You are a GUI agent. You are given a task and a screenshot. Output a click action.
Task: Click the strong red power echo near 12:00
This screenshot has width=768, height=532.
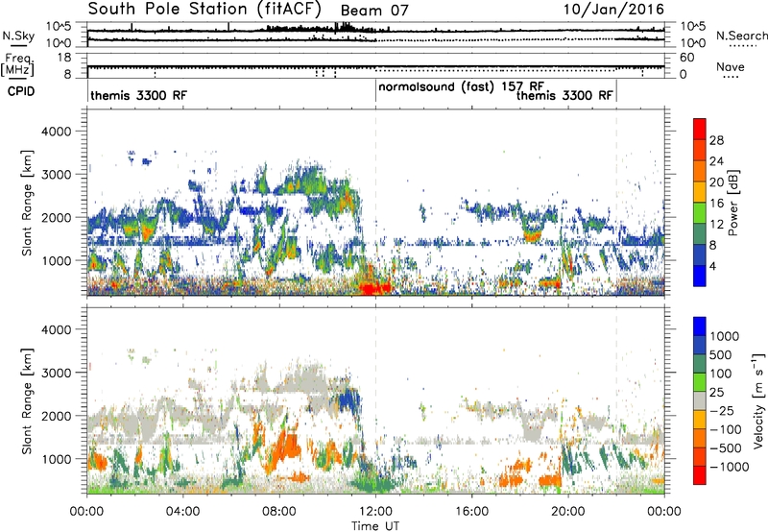point(373,287)
